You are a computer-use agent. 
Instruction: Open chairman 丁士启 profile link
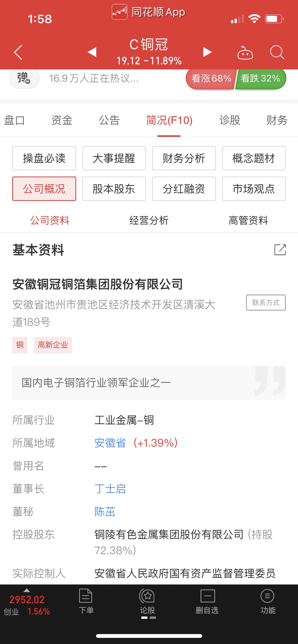[110, 489]
